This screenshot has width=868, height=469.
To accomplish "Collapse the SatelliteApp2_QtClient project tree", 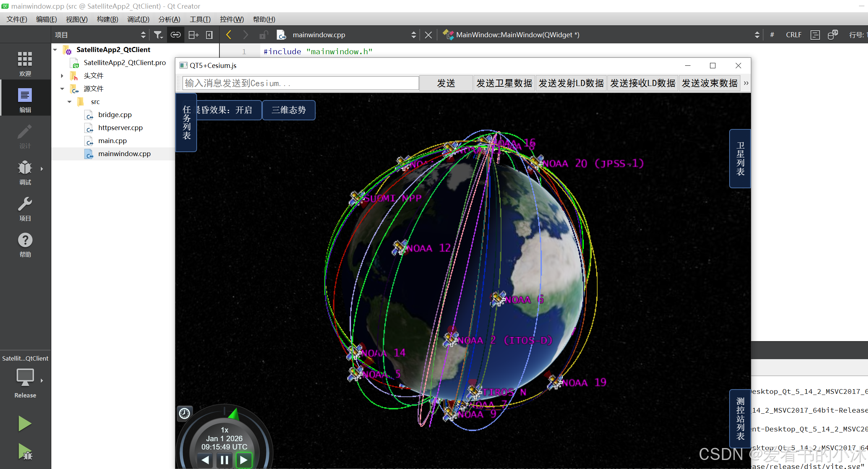I will pyautogui.click(x=55, y=50).
